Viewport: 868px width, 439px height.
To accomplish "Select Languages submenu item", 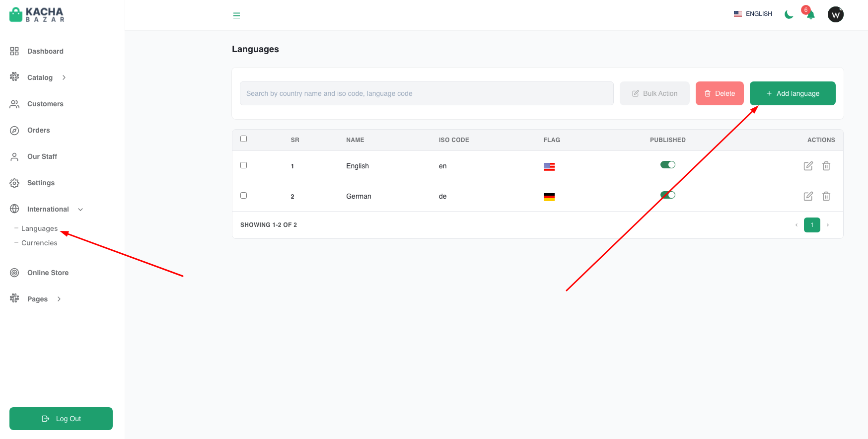I will pyautogui.click(x=39, y=228).
